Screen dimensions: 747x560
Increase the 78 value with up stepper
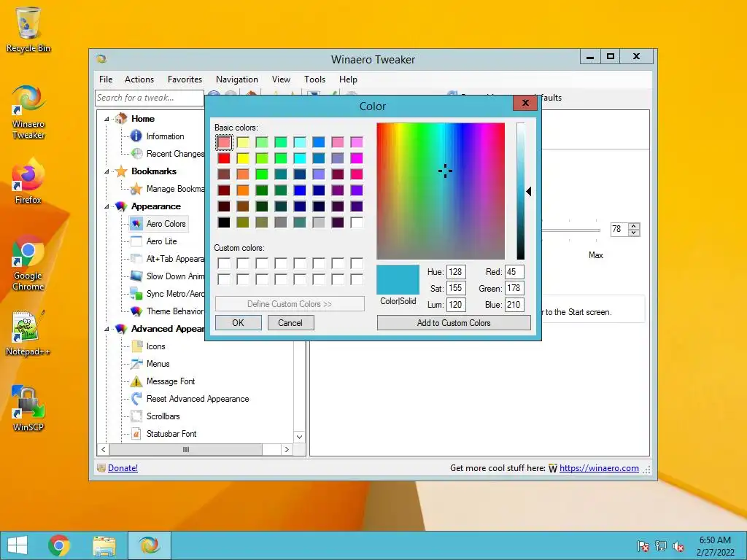point(634,226)
